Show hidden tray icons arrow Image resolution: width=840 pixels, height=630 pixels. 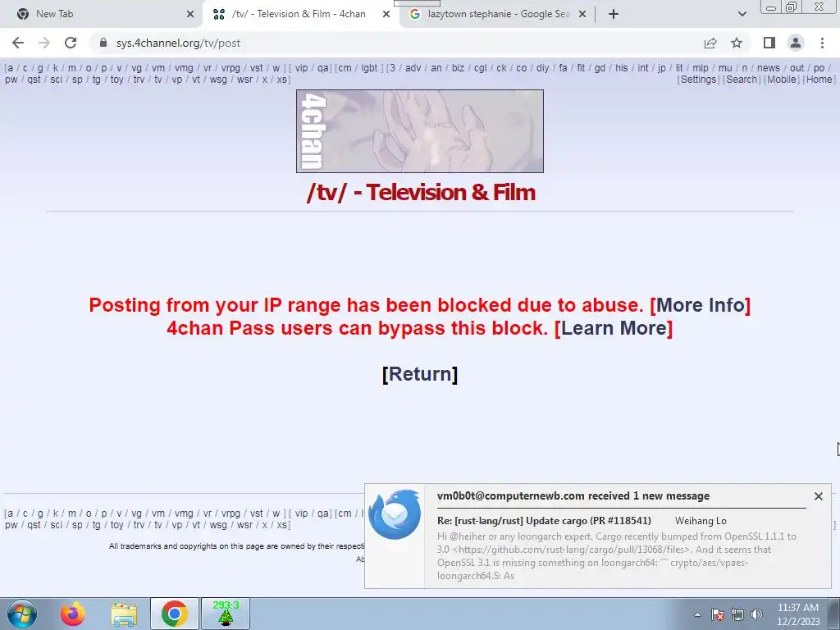tap(697, 614)
